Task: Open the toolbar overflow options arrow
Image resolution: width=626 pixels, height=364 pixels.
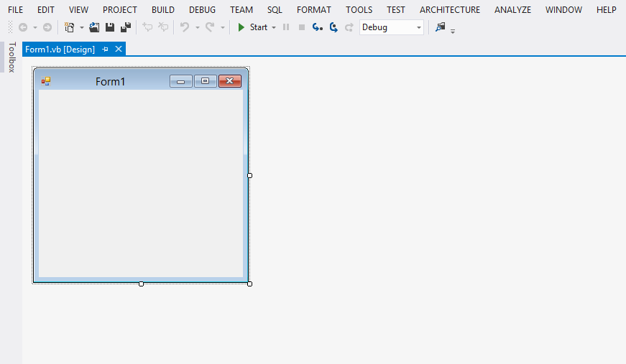Action: 453,31
